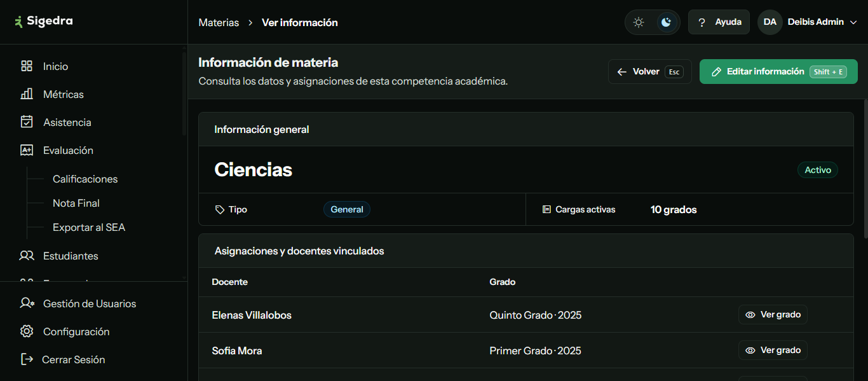Click the Métricas bar chart icon
The image size is (868, 381).
coord(27,94)
